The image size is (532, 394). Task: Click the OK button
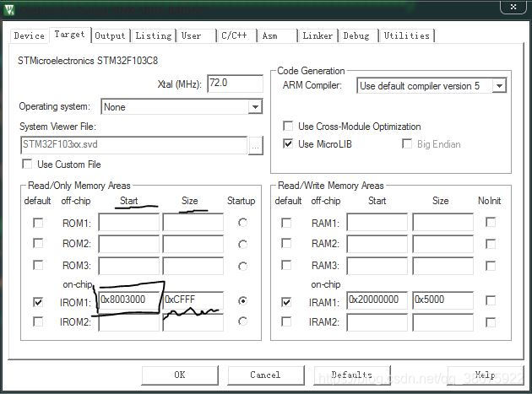pos(180,375)
